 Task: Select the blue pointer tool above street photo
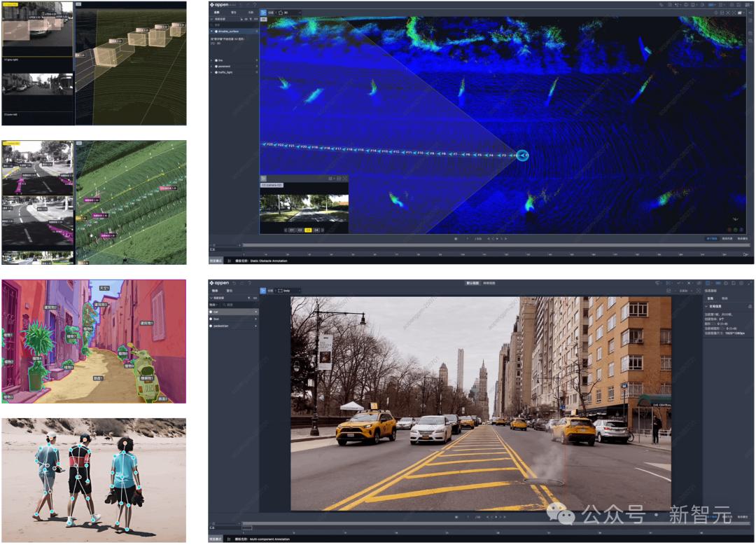coord(263,290)
